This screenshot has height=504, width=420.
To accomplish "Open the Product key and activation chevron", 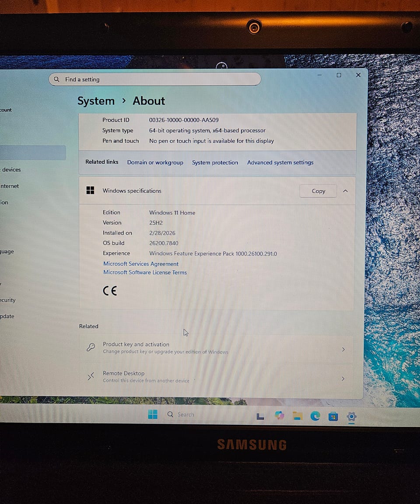I will (343, 350).
